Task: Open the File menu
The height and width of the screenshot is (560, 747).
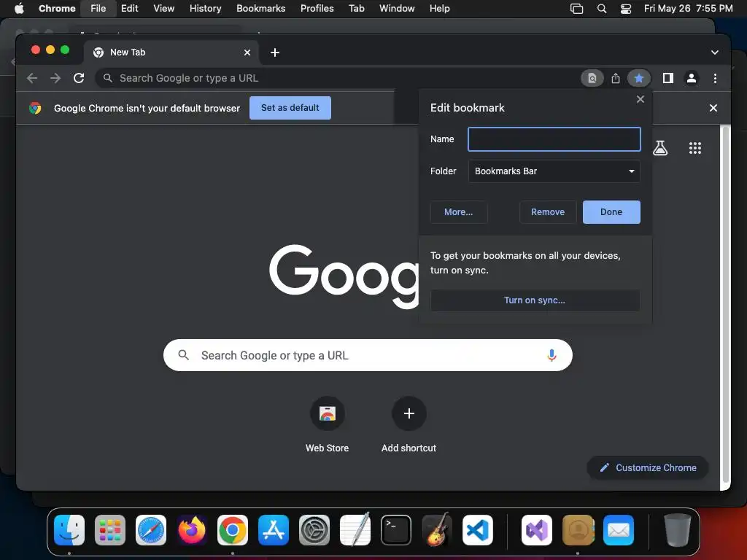Action: point(98,9)
